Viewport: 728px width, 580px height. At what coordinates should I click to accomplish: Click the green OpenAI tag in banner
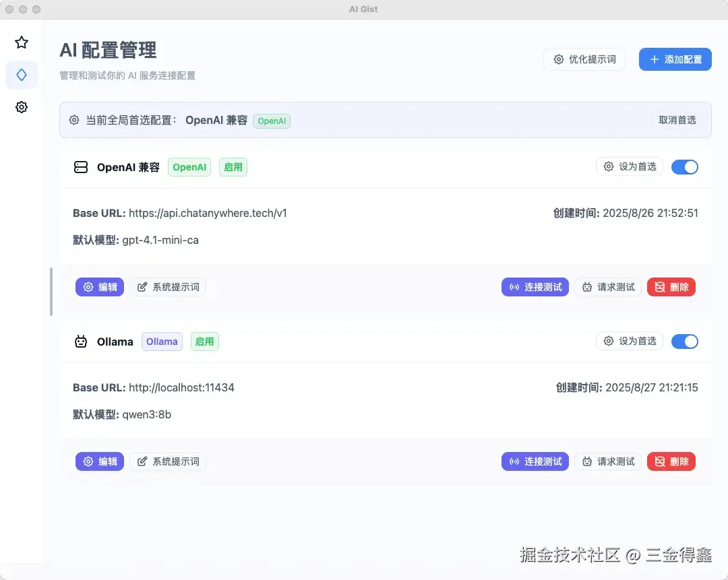272,121
